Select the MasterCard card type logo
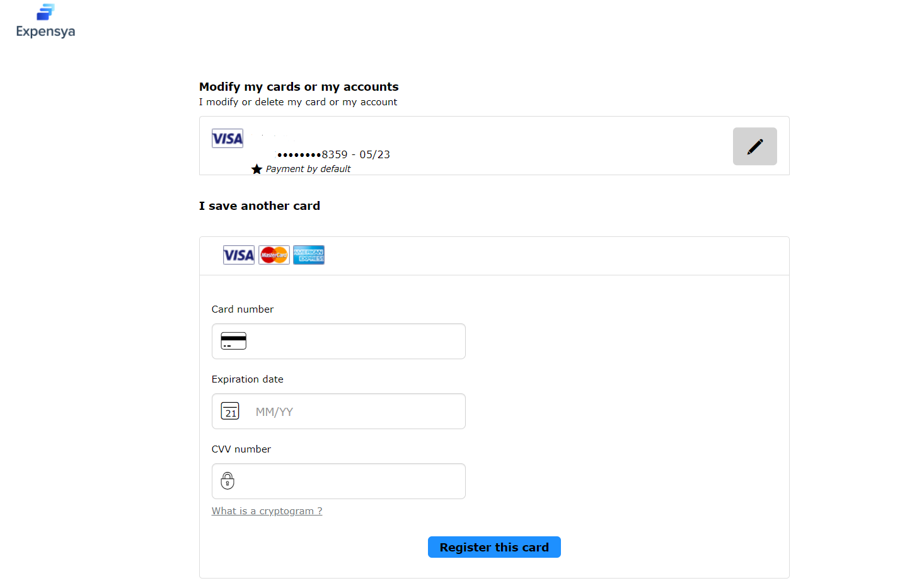This screenshot has width=912, height=588. (274, 255)
